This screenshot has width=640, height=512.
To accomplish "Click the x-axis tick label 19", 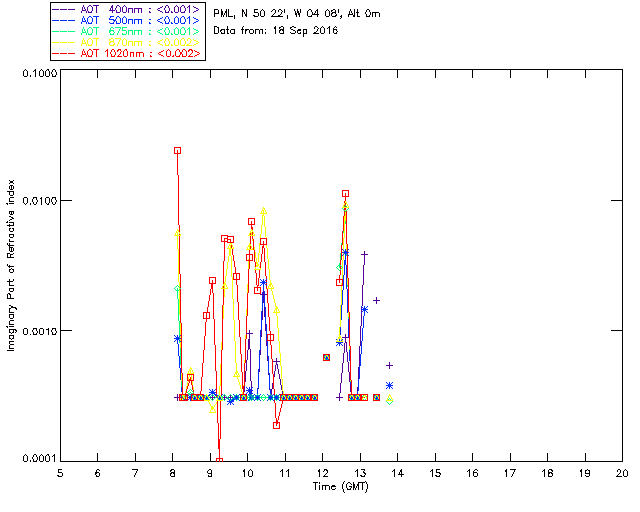I will (x=585, y=473).
